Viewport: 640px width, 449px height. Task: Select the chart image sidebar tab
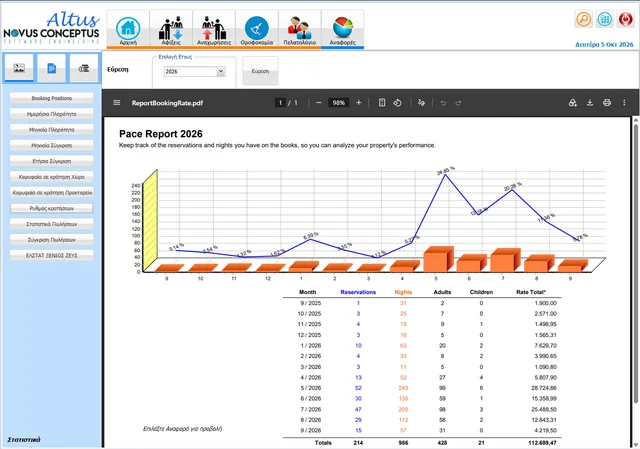coord(19,68)
